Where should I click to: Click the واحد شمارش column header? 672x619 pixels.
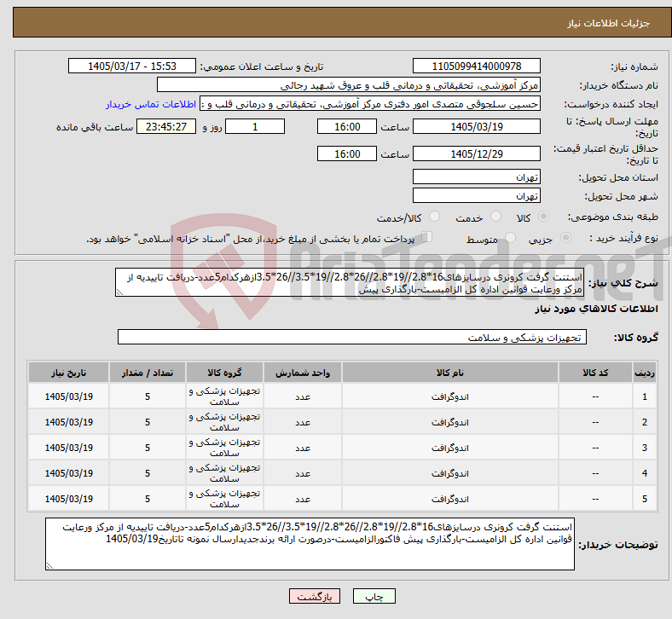pos(303,373)
